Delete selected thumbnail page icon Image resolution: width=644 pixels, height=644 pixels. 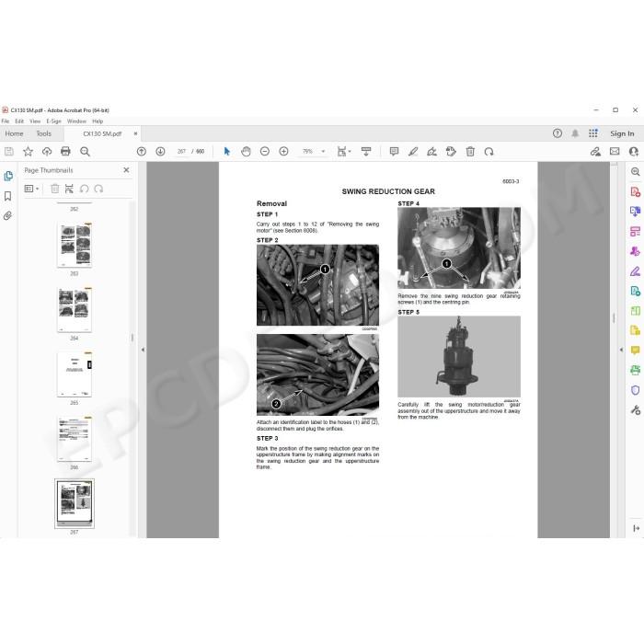(54, 189)
